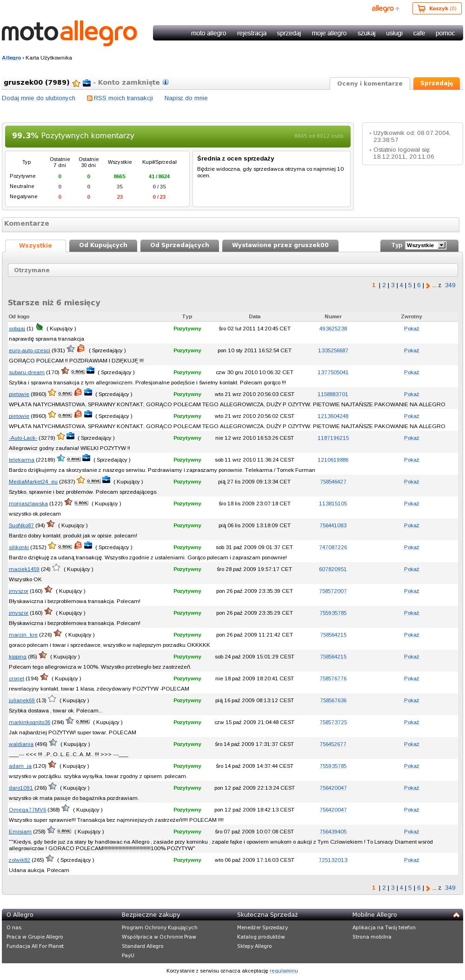Go to last page 349 in top pagination

[x=450, y=285]
